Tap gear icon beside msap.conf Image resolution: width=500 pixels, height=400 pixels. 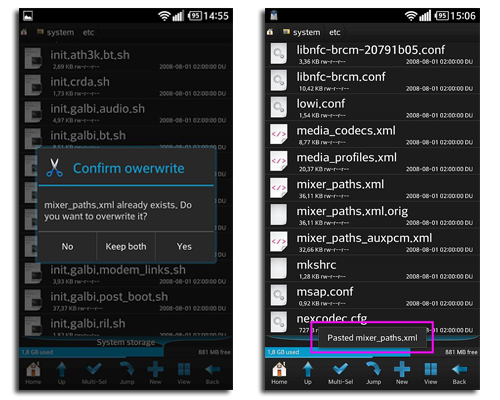(x=279, y=295)
